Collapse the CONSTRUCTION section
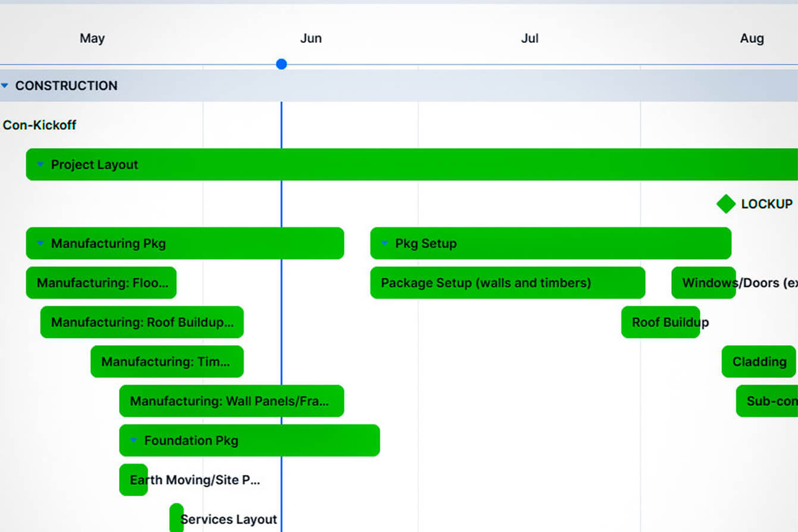 (5, 86)
